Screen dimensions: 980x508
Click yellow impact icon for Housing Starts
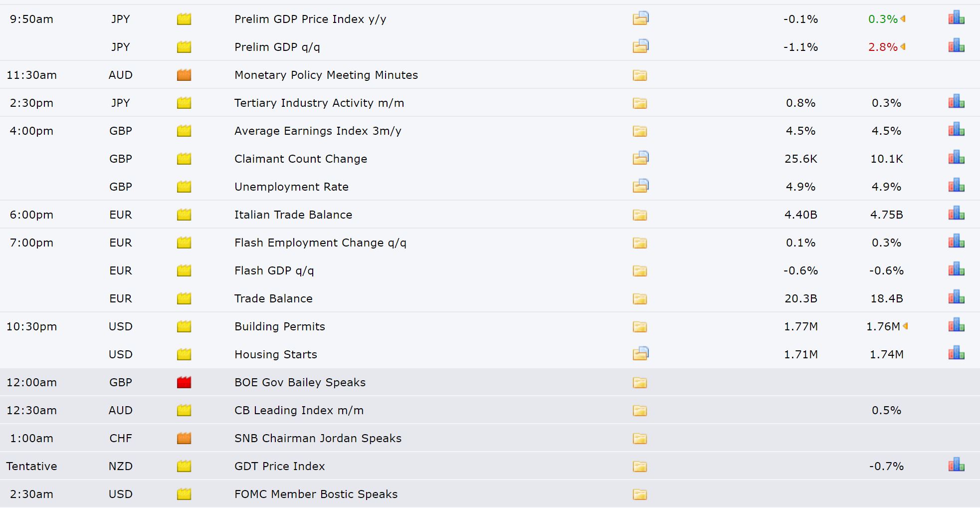tap(184, 355)
